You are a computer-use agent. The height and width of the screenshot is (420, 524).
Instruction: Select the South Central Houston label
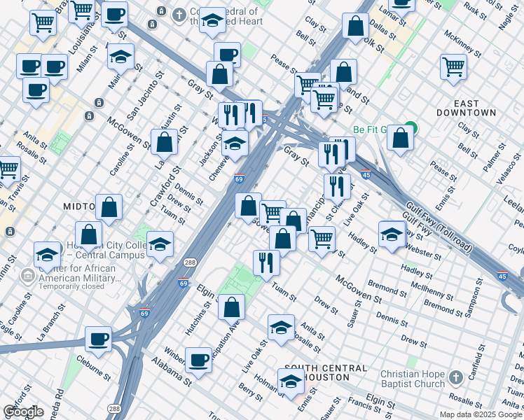(325, 372)
